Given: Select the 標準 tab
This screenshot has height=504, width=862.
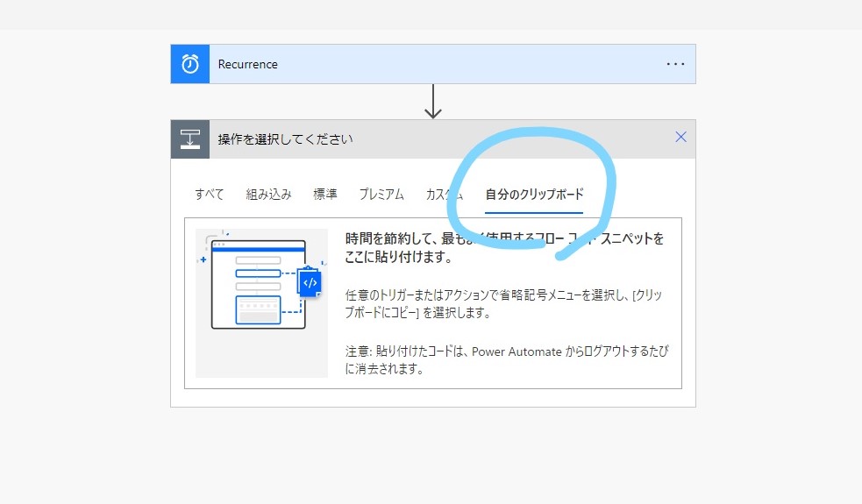Looking at the screenshot, I should [x=325, y=195].
